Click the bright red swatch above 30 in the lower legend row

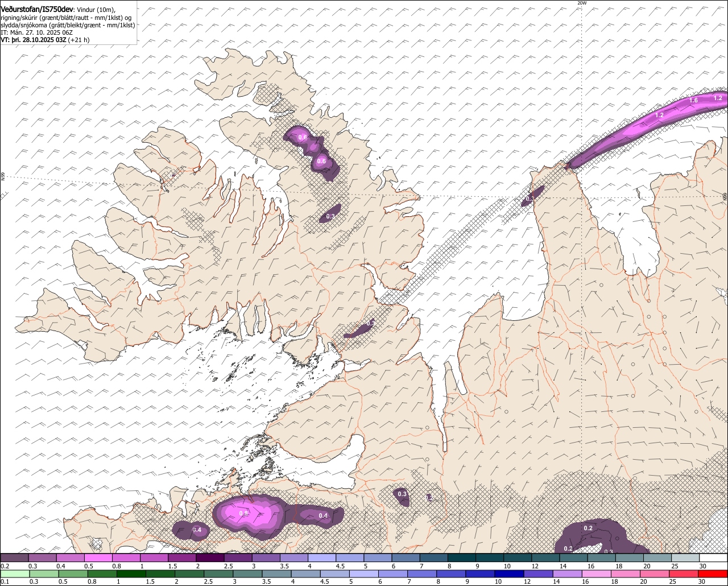click(x=713, y=573)
